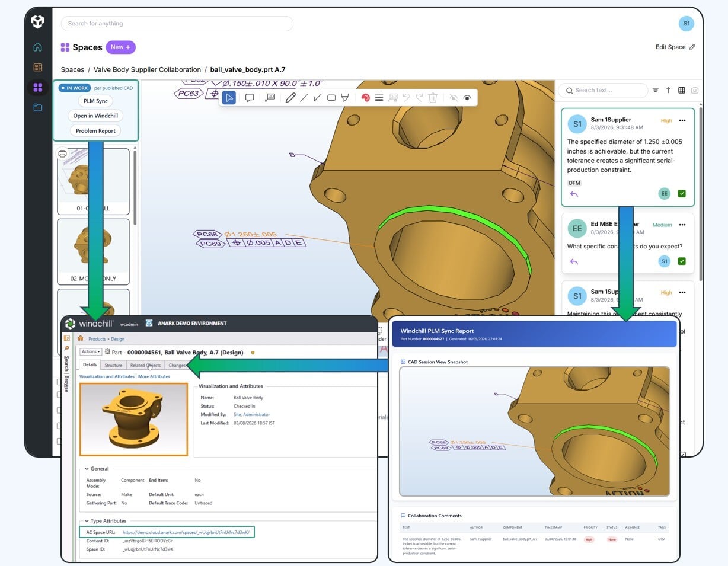Click the Problem Report button
The image size is (728, 566).
95,130
